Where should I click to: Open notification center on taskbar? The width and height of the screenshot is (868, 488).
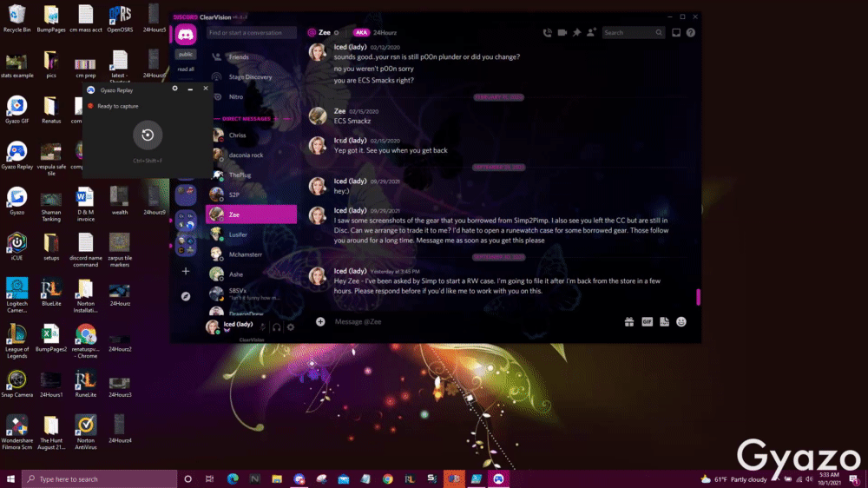point(855,479)
